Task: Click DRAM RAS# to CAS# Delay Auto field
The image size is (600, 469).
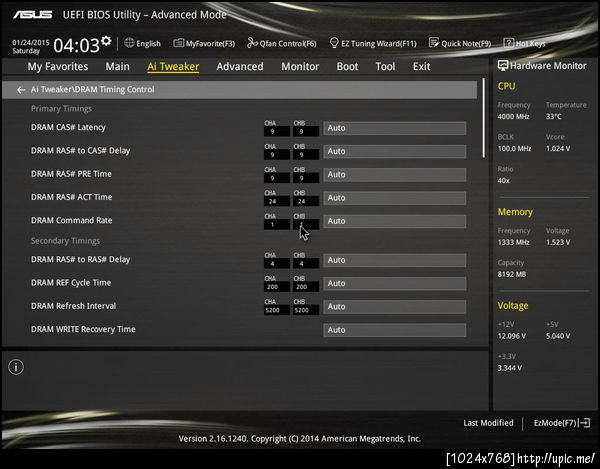Action: 395,151
